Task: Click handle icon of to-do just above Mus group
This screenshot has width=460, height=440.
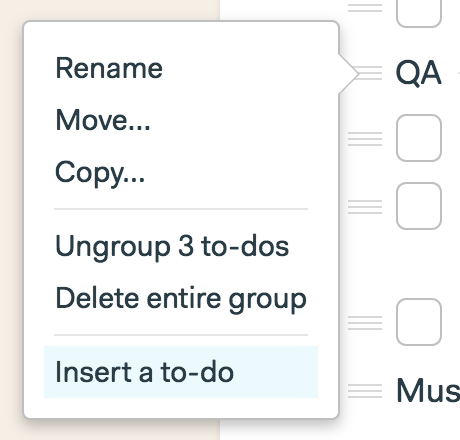Action: 365,323
